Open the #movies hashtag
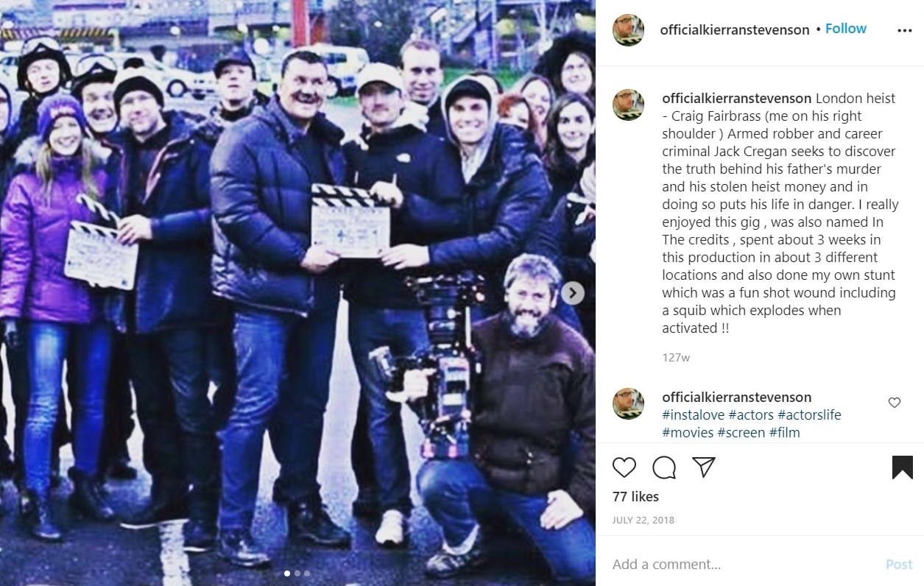The height and width of the screenshot is (586, 924). (688, 433)
